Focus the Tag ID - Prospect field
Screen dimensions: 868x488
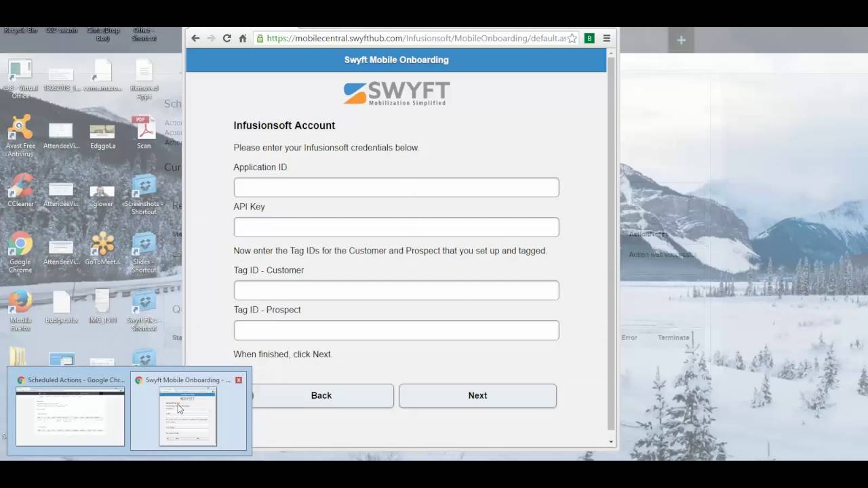click(396, 330)
